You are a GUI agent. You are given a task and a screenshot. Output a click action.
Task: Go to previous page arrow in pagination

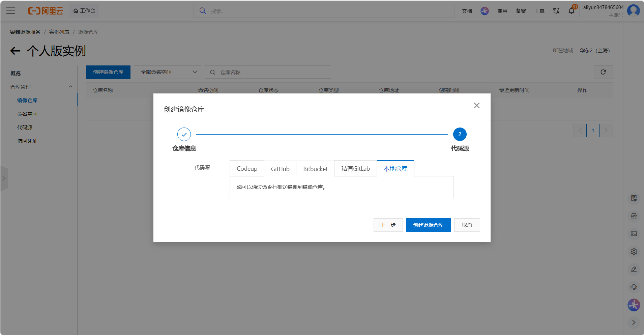click(x=580, y=131)
